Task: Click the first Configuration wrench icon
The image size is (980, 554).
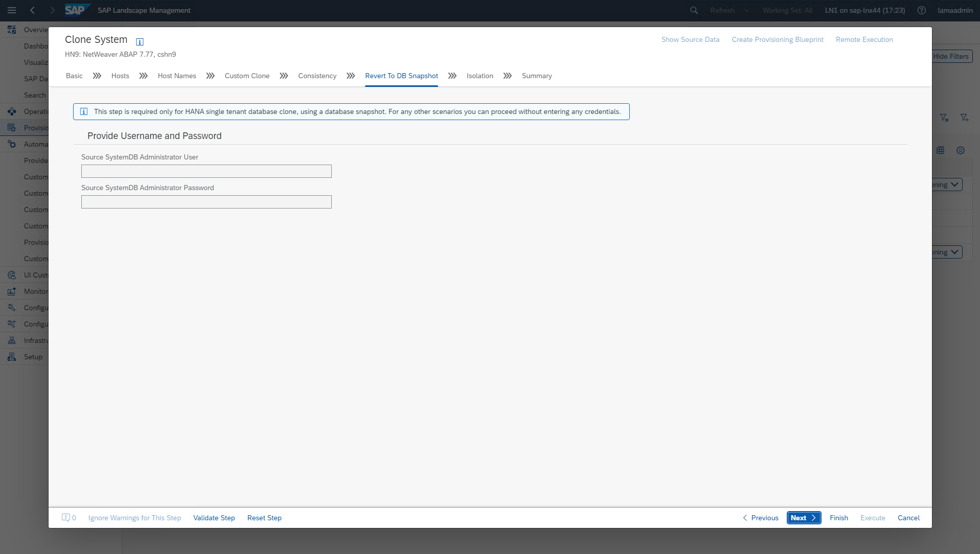Action: (x=12, y=308)
